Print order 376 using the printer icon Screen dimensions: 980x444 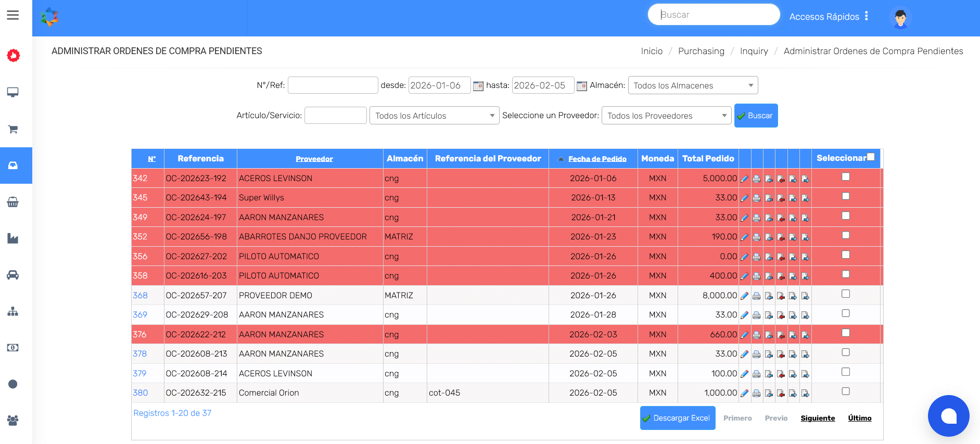pos(757,335)
